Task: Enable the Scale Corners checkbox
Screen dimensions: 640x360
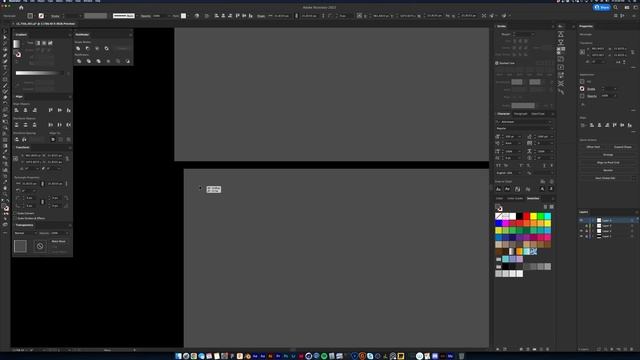Action: pos(15,213)
